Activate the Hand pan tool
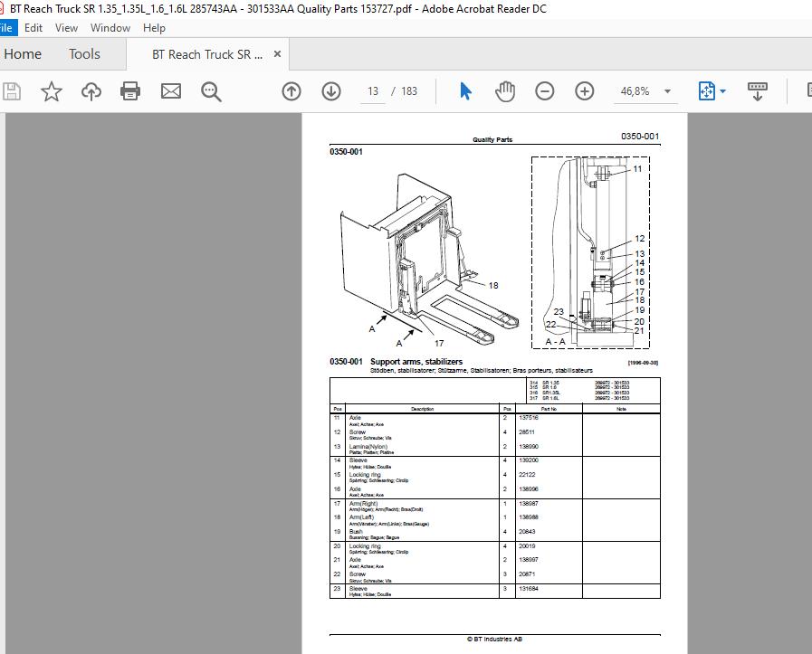This screenshot has height=654, width=812. [x=505, y=91]
